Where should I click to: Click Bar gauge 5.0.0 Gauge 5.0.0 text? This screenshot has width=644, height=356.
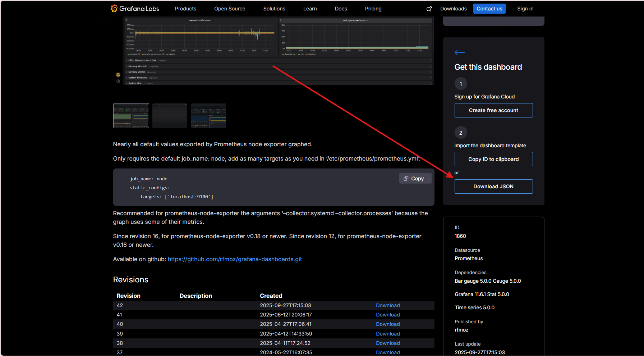[488, 281]
